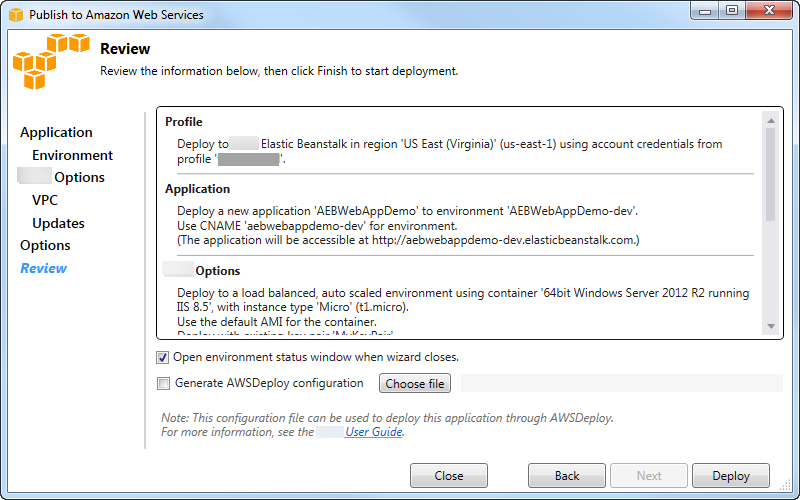Open the User Guide link
The width and height of the screenshot is (800, 500).
click(x=374, y=432)
